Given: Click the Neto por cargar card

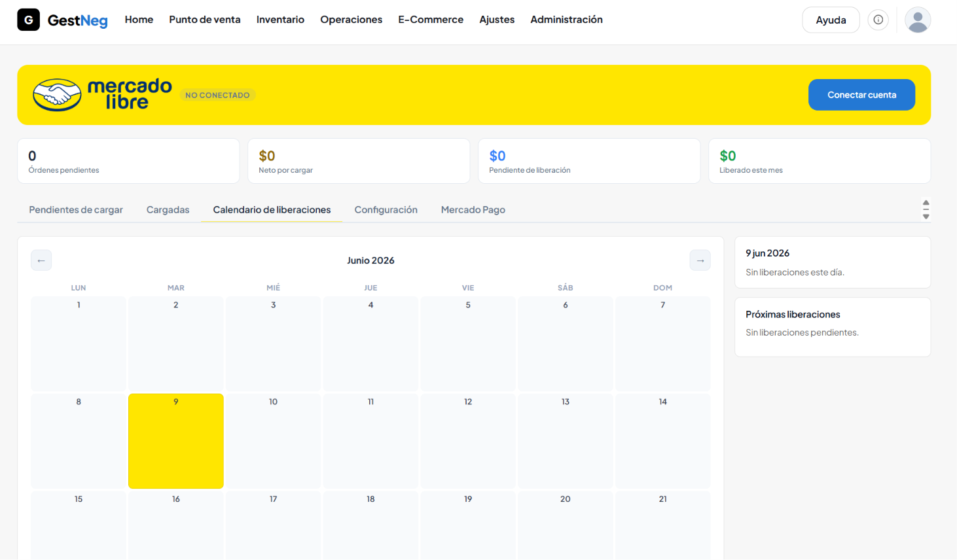Looking at the screenshot, I should pos(359,161).
